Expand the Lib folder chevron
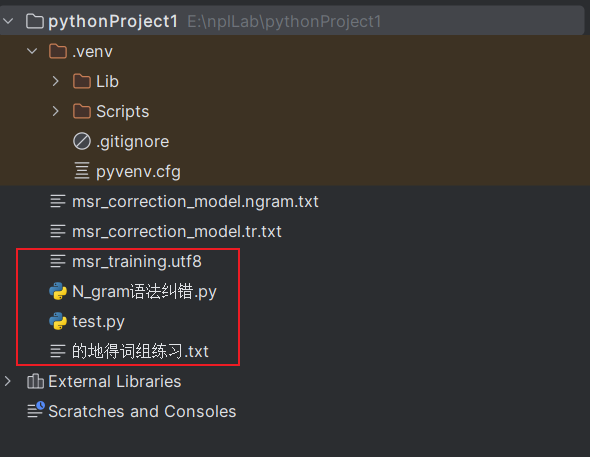Image resolution: width=590 pixels, height=457 pixels. point(56,81)
